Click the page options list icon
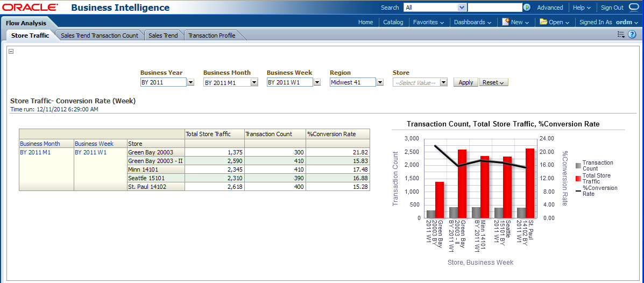This screenshot has width=644, height=283. tap(621, 34)
